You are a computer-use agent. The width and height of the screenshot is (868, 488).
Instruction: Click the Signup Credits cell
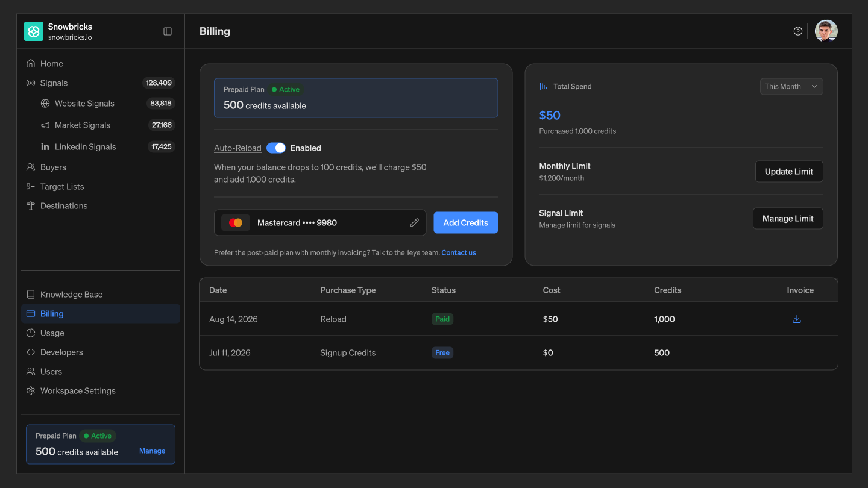pyautogui.click(x=348, y=353)
